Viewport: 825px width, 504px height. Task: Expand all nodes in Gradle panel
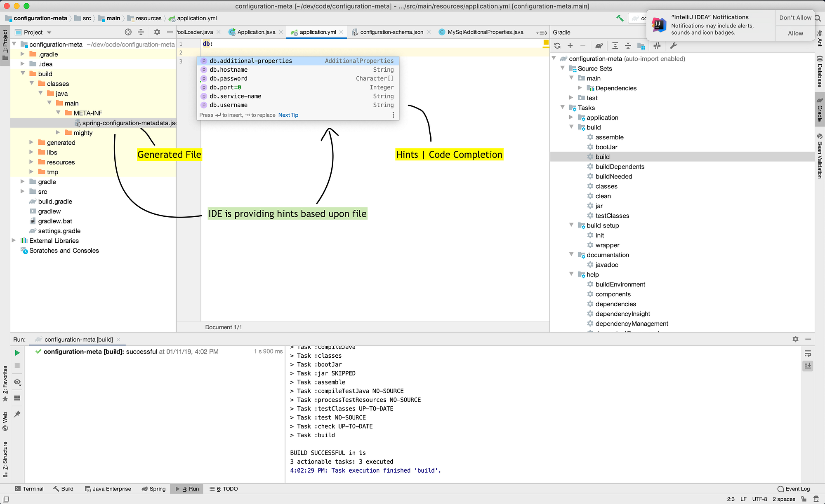coord(615,46)
